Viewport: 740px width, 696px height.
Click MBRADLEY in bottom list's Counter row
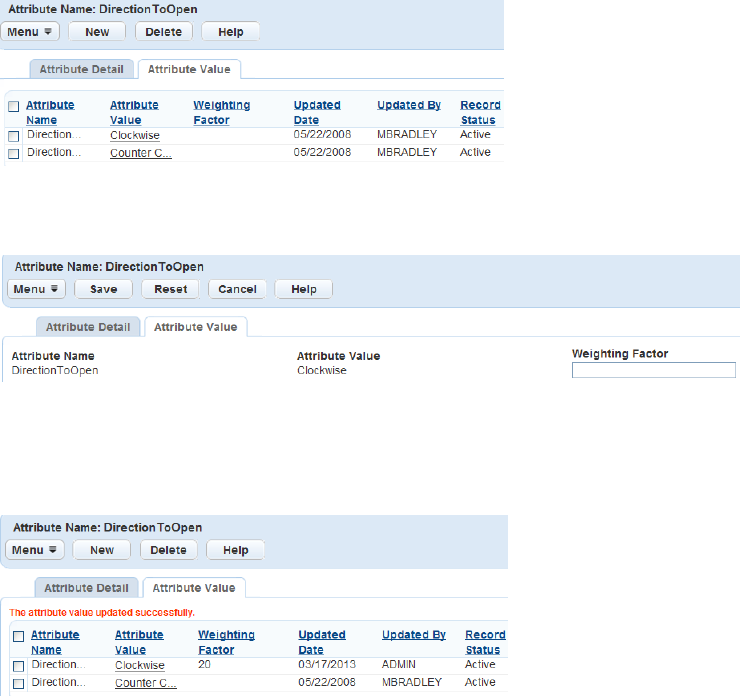tap(412, 682)
